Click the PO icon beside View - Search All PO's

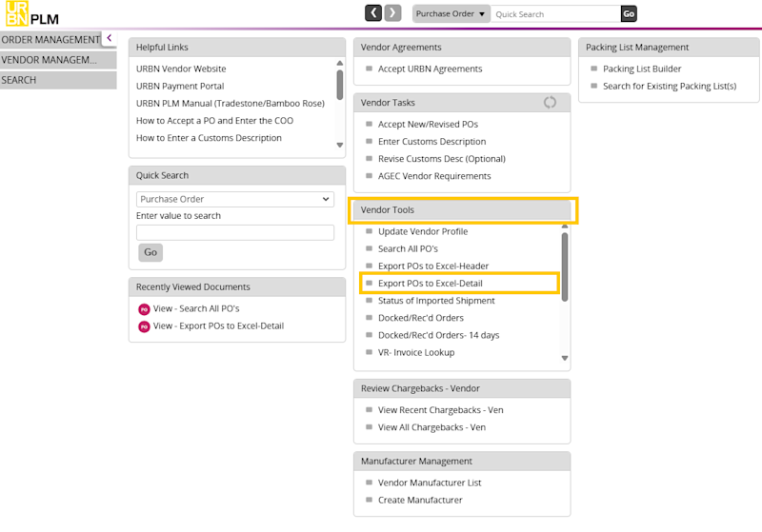144,309
